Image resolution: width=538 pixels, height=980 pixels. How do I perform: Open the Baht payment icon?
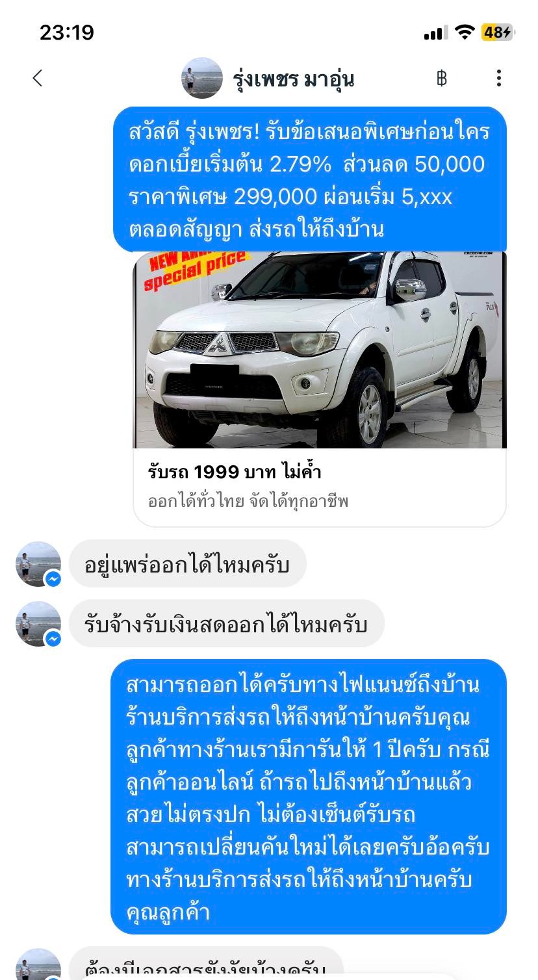point(442,79)
